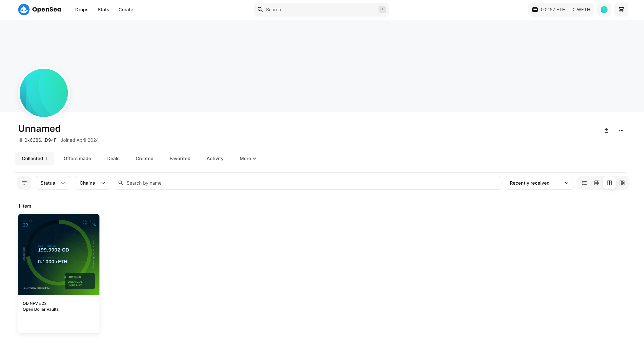Expand the More tab menu

[x=248, y=158]
